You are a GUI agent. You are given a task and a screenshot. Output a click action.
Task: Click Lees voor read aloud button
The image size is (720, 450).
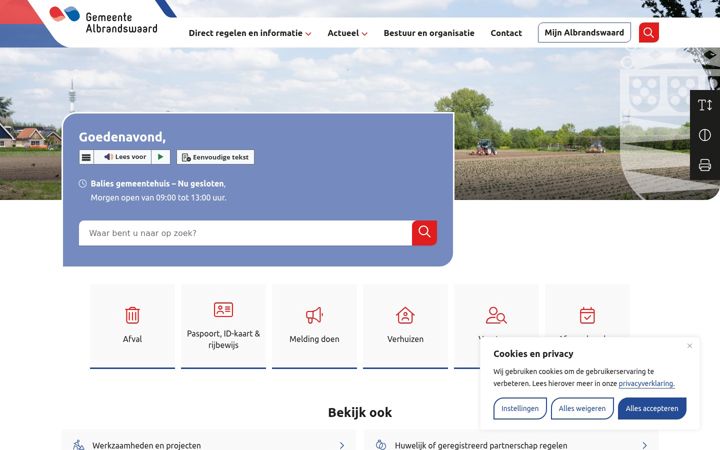124,157
